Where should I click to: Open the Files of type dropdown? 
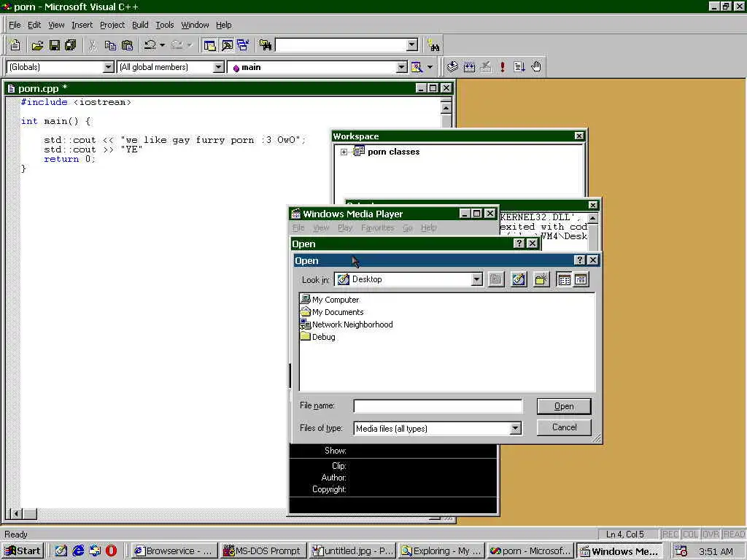(515, 429)
